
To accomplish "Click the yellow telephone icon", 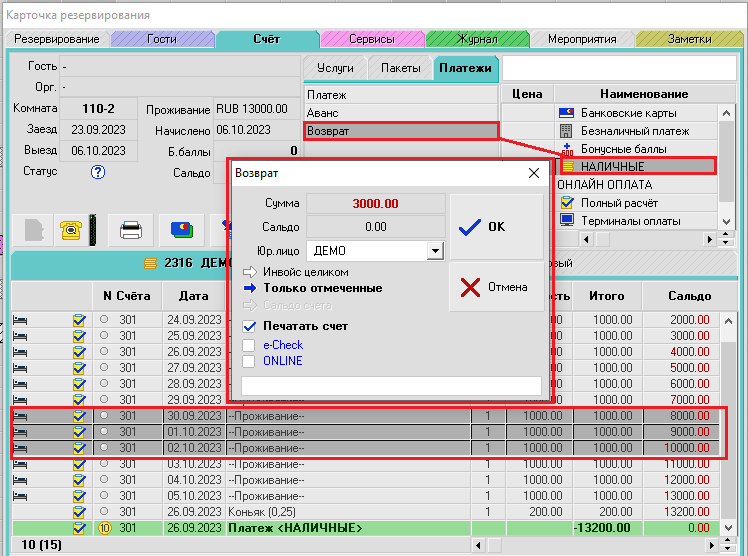I will click(71, 229).
